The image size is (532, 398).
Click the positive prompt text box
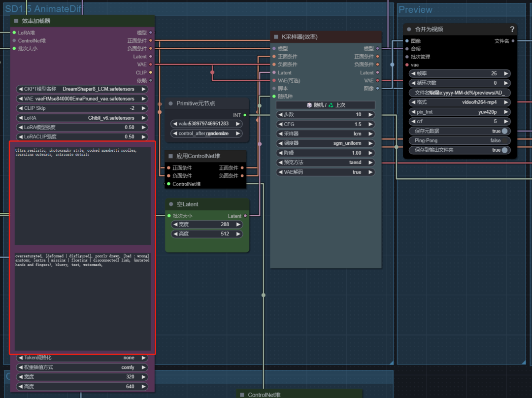82,195
